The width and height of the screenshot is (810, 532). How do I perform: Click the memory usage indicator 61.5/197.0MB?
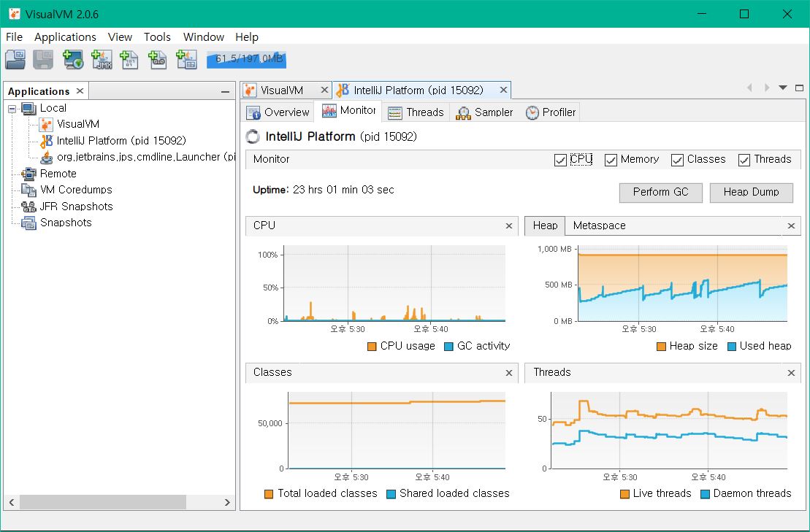246,59
